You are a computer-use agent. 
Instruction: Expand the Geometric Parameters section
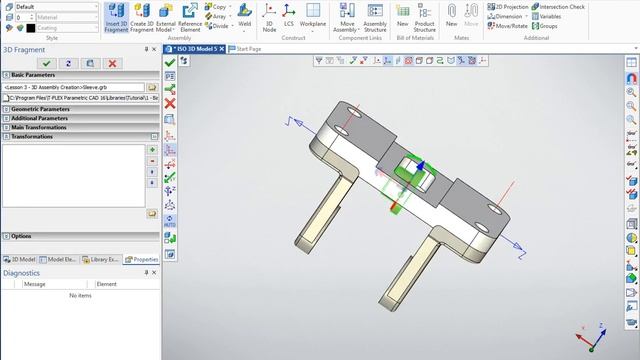6,109
